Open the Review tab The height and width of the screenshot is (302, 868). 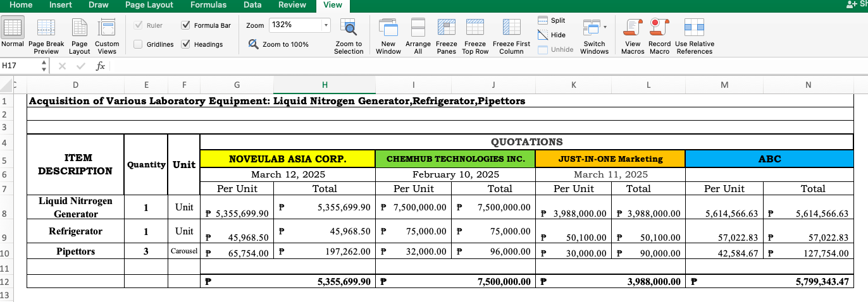(292, 4)
